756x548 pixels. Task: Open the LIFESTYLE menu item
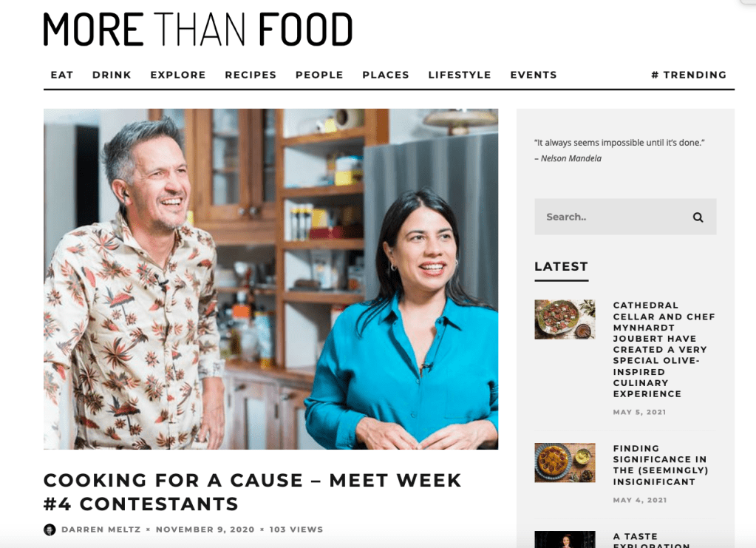(x=460, y=75)
